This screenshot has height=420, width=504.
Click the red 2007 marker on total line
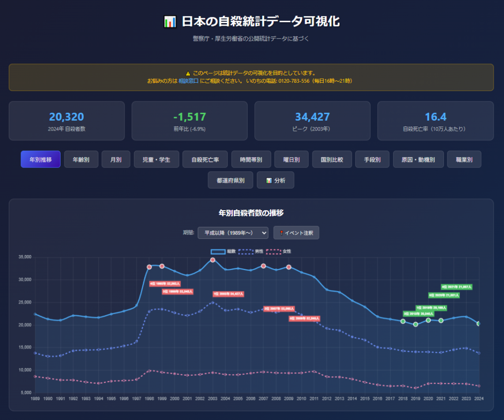pos(263,266)
